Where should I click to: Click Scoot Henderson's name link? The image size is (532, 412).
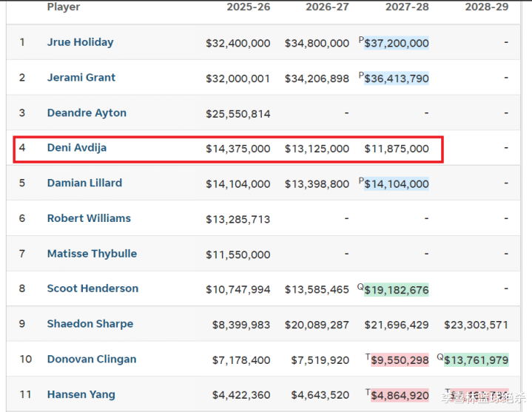point(92,289)
